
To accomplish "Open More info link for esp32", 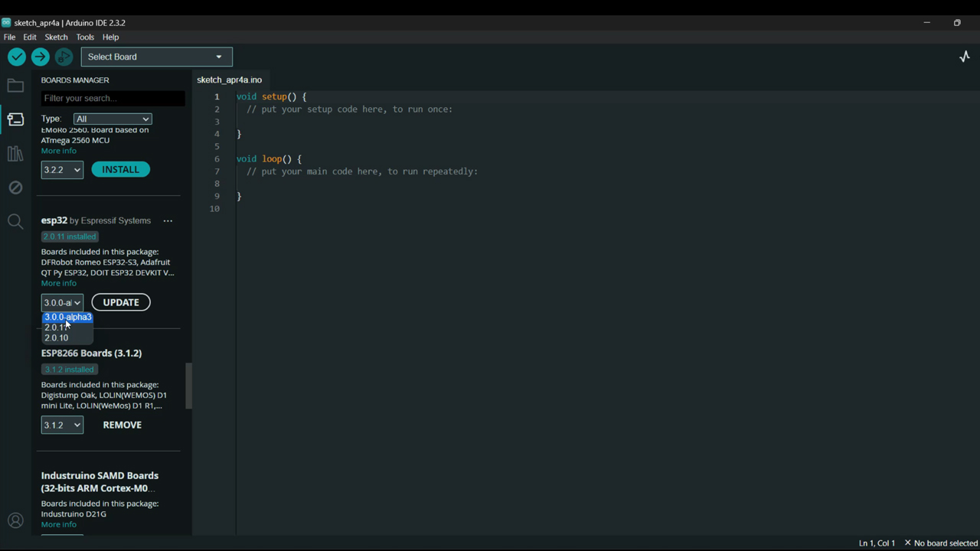I will pos(59,283).
